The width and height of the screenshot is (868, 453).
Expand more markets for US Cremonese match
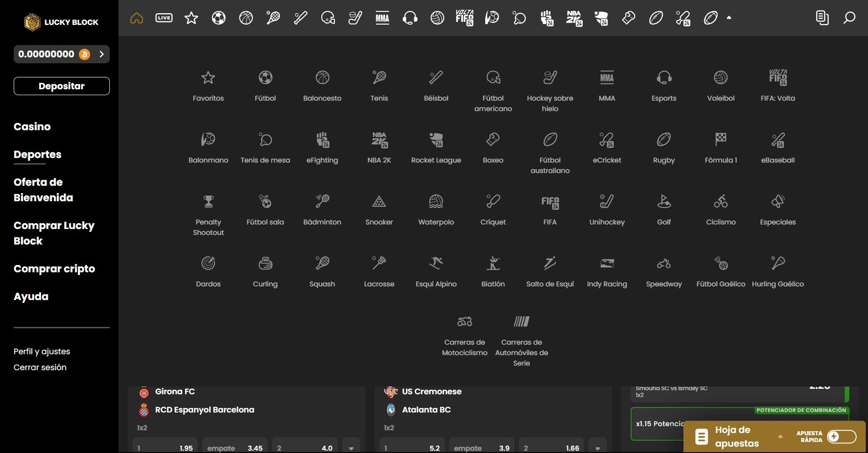(x=598, y=448)
